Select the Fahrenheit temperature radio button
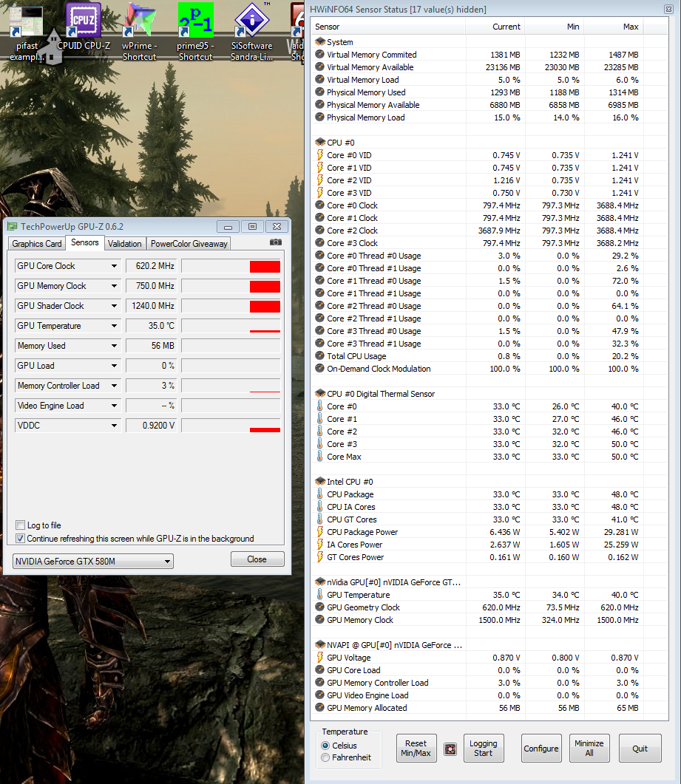The image size is (681, 784). pyautogui.click(x=326, y=757)
